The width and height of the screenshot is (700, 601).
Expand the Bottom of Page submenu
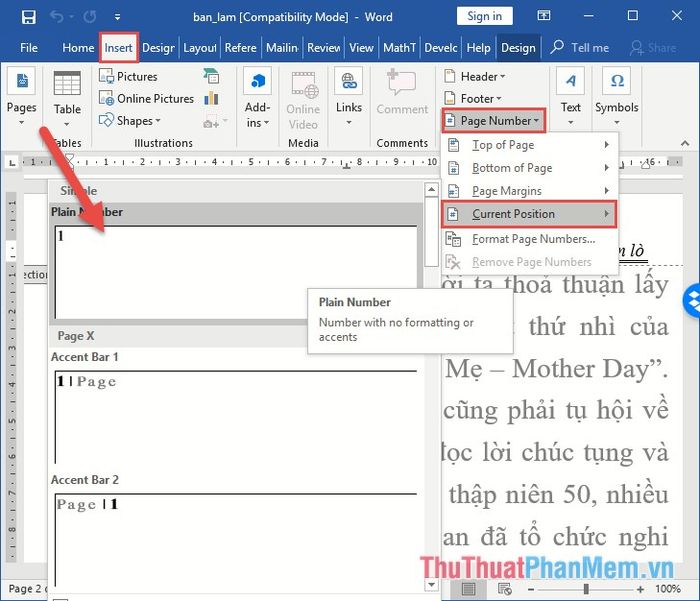(529, 168)
